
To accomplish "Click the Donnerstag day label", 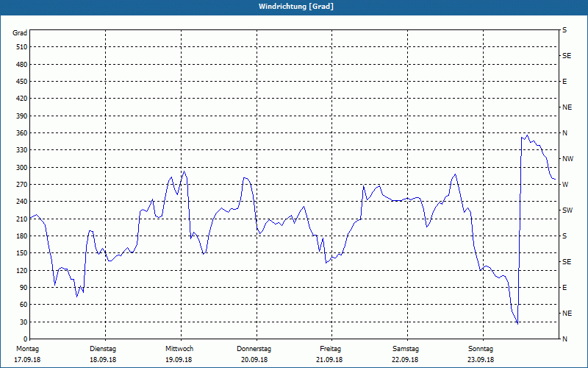I will tap(254, 349).
